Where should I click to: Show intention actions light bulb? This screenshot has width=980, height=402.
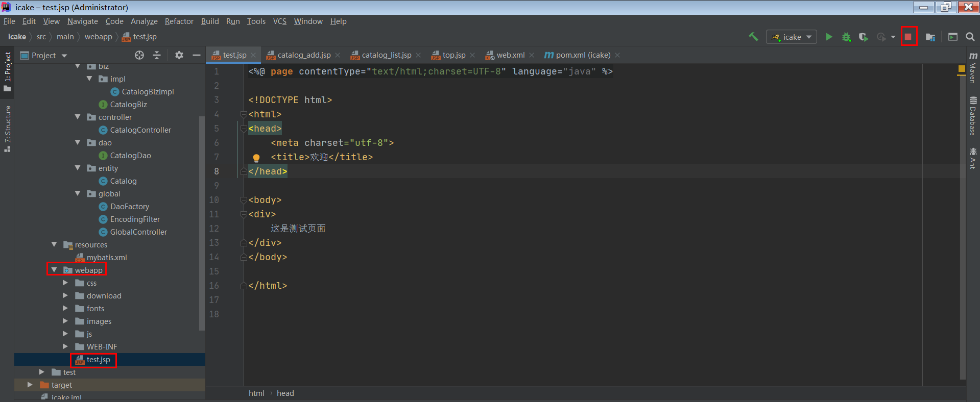(256, 158)
